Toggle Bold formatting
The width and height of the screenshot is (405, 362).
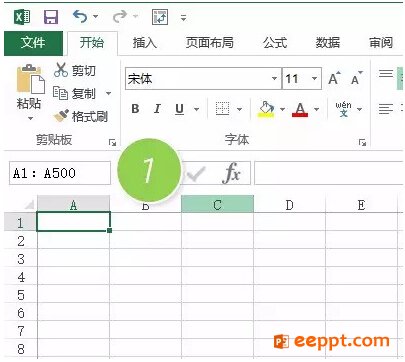(x=135, y=109)
